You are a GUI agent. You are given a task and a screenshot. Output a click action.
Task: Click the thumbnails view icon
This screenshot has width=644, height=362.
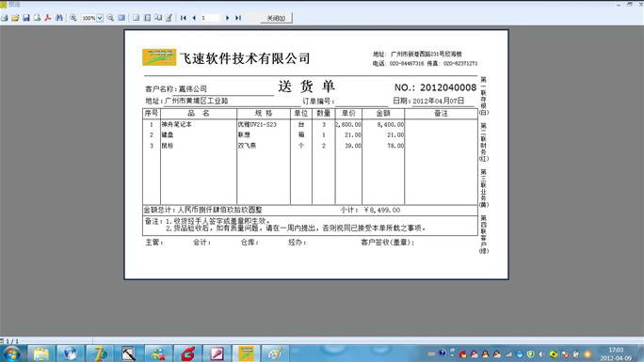147,18
